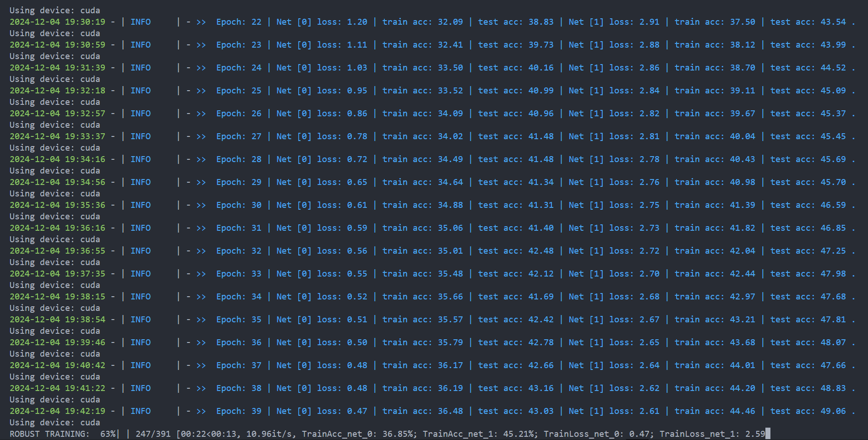Click Net [1] loss 2.81 in Epoch 27
This screenshot has width=868, height=440.
(650, 136)
